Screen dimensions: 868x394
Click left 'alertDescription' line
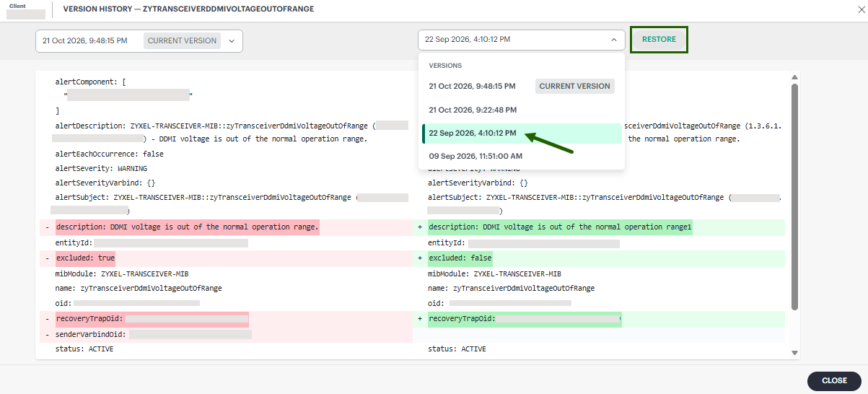[232, 131]
